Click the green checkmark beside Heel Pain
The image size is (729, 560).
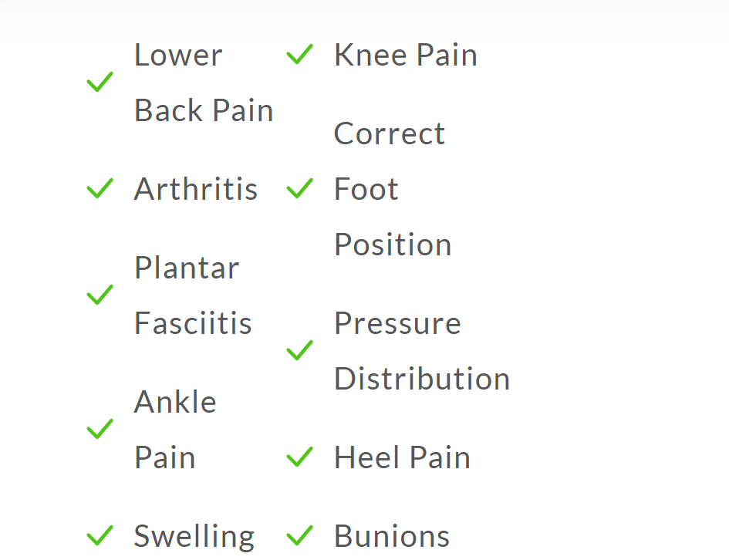pos(299,457)
